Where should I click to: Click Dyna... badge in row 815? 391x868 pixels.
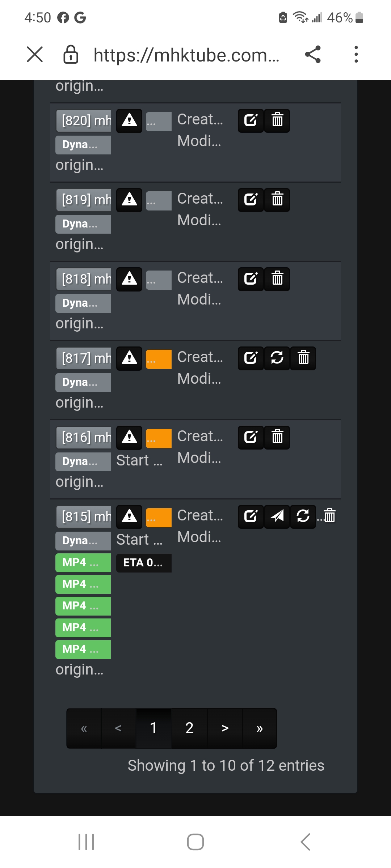point(83,541)
